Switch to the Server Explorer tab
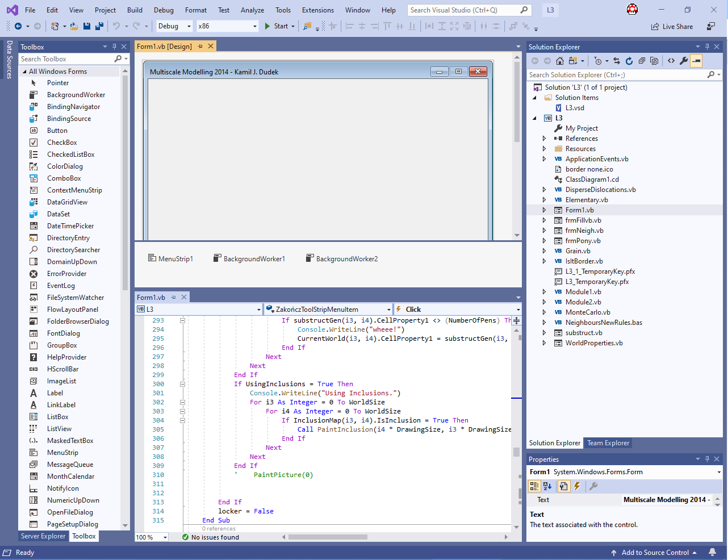The height and width of the screenshot is (560, 728). (x=43, y=536)
